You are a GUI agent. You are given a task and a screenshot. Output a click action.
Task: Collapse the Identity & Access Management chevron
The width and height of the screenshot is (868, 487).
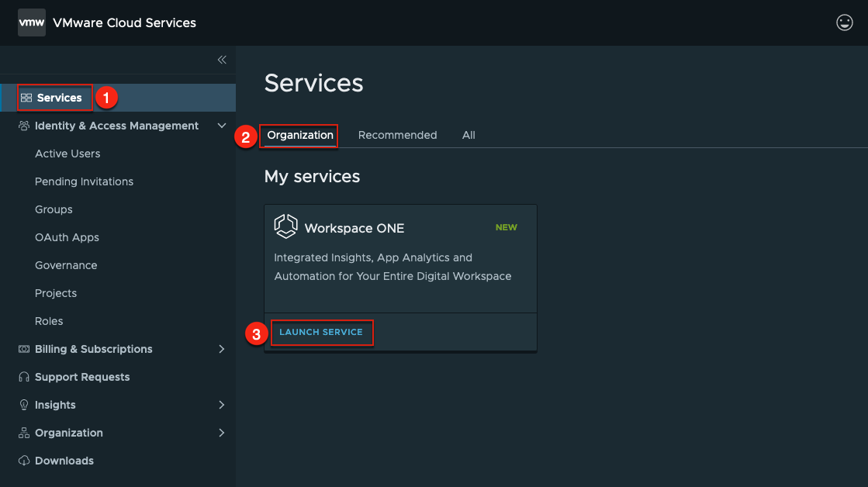click(221, 126)
